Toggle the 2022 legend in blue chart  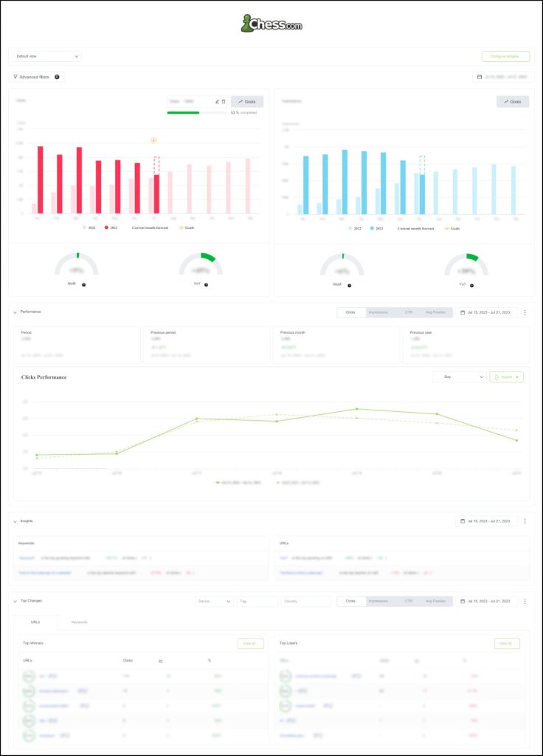point(355,229)
